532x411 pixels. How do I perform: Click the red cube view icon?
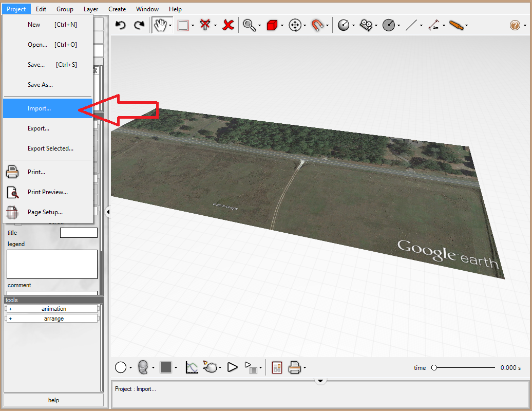coord(272,26)
